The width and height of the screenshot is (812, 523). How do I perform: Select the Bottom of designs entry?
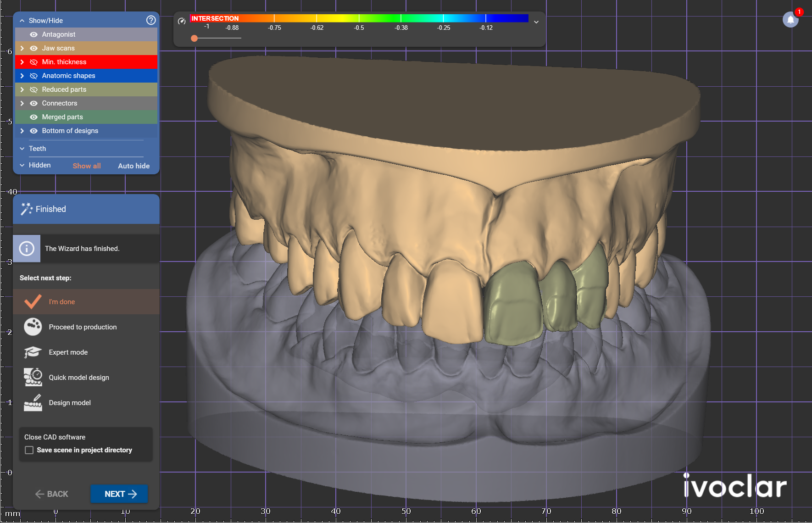pyautogui.click(x=86, y=131)
